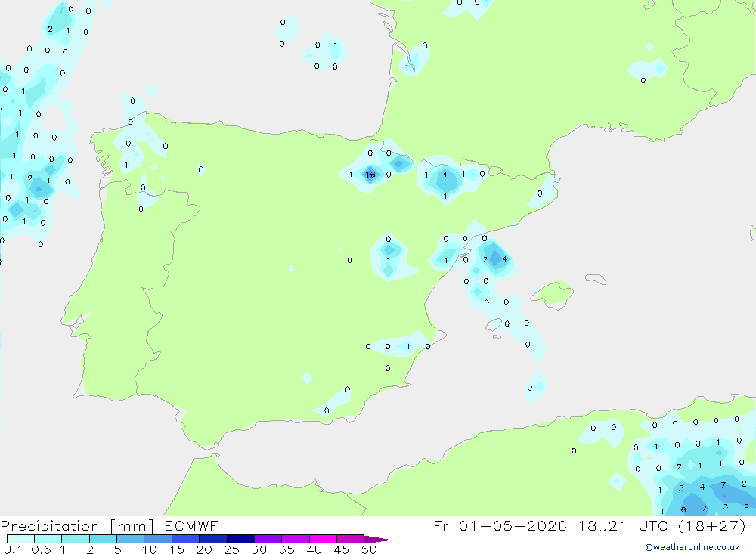Select the 20–25 mm dark navy legend box
756x554 pixels.
point(212,539)
